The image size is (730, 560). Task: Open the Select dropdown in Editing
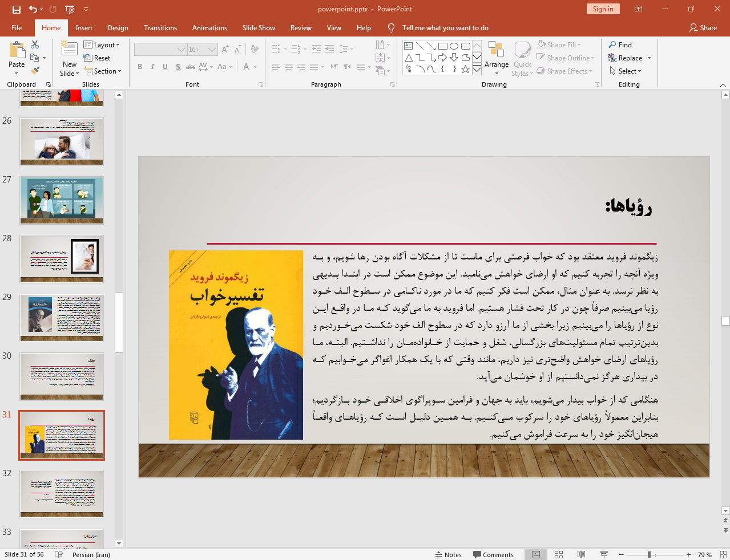tap(626, 71)
